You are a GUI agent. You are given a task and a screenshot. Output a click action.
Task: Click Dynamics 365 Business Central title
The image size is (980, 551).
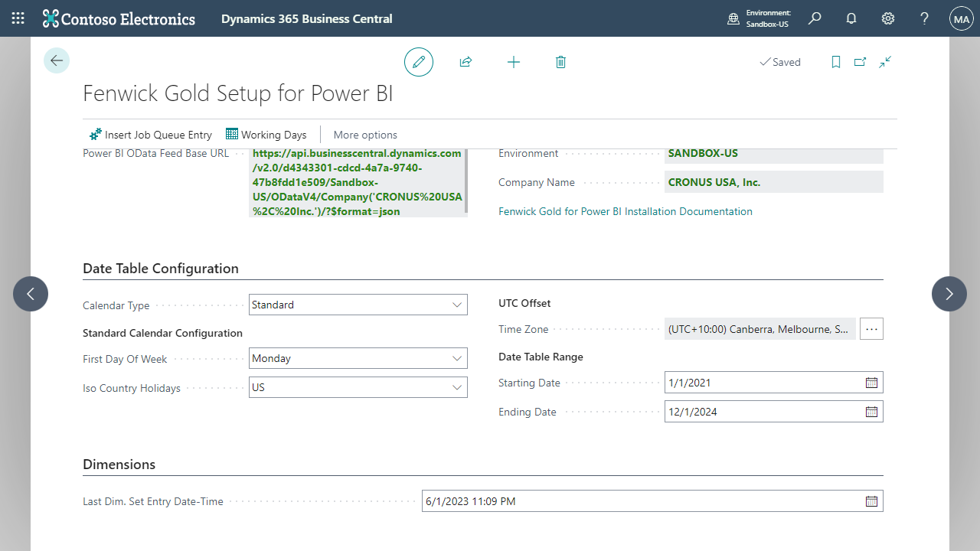307,18
